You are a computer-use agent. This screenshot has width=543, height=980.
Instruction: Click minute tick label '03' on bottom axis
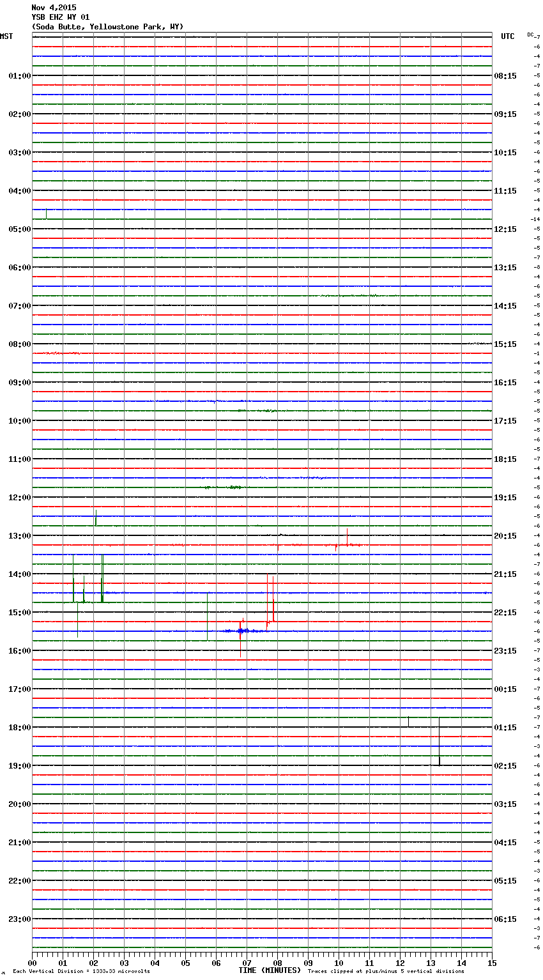point(124,963)
